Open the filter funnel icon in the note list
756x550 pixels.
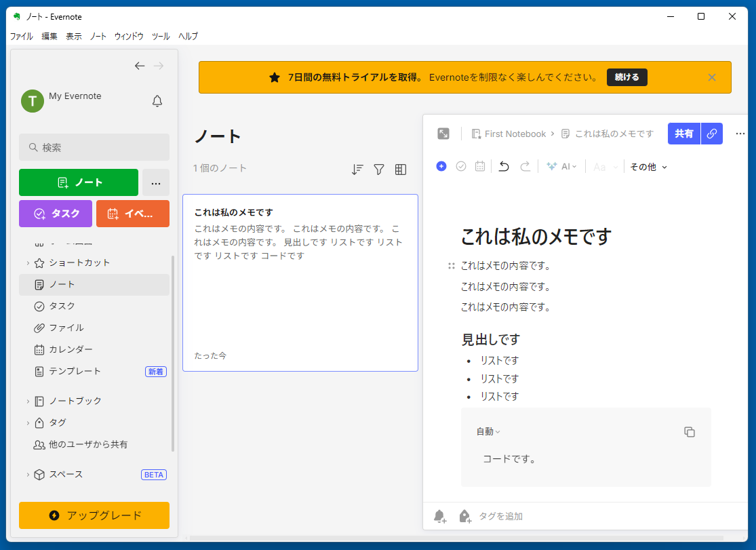click(379, 170)
